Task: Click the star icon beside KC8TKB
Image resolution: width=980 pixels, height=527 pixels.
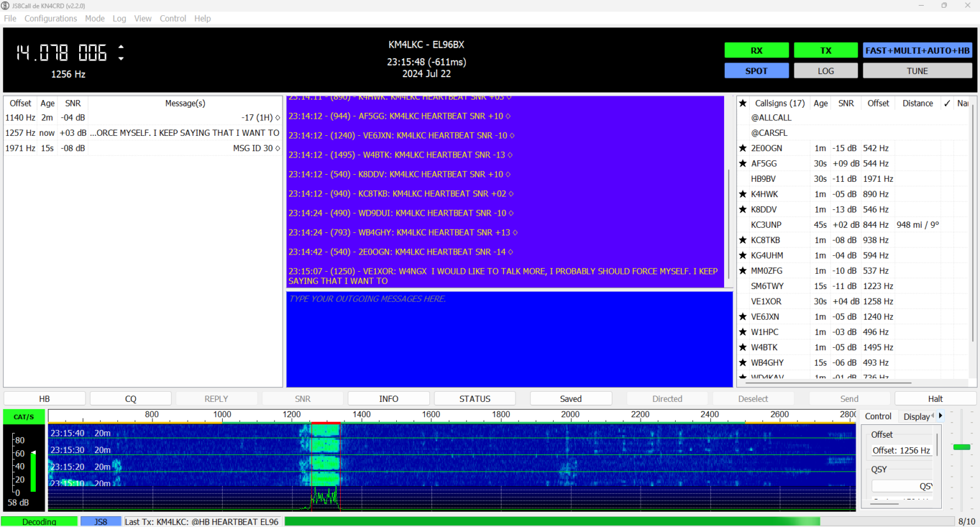Action: coord(743,240)
